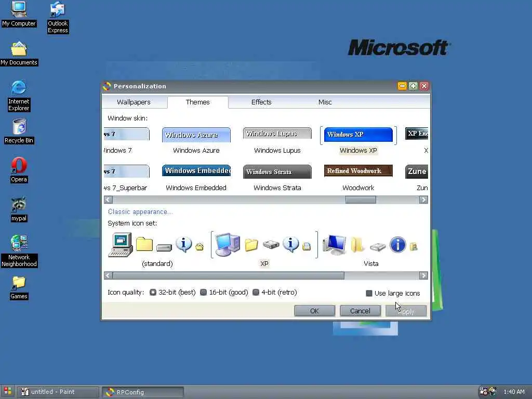The height and width of the screenshot is (399, 532).
Task: Click the Start button in taskbar
Action: [x=7, y=392]
